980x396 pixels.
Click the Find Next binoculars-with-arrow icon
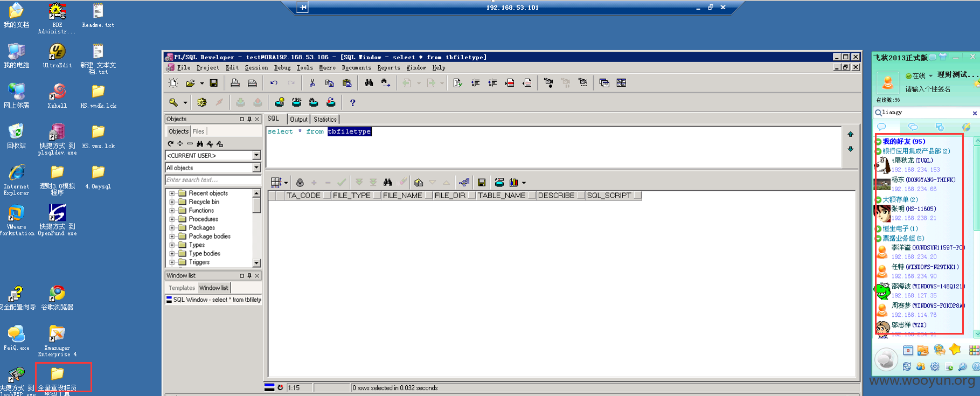pyautogui.click(x=386, y=83)
